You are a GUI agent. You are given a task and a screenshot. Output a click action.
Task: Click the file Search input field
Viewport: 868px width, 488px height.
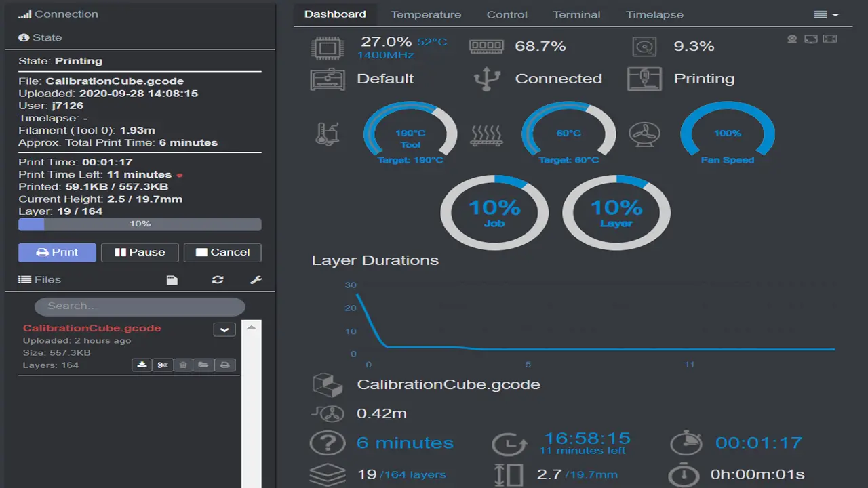tap(140, 306)
